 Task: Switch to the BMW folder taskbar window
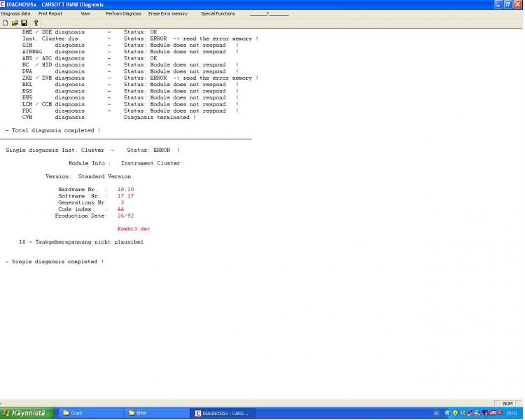coord(155,413)
